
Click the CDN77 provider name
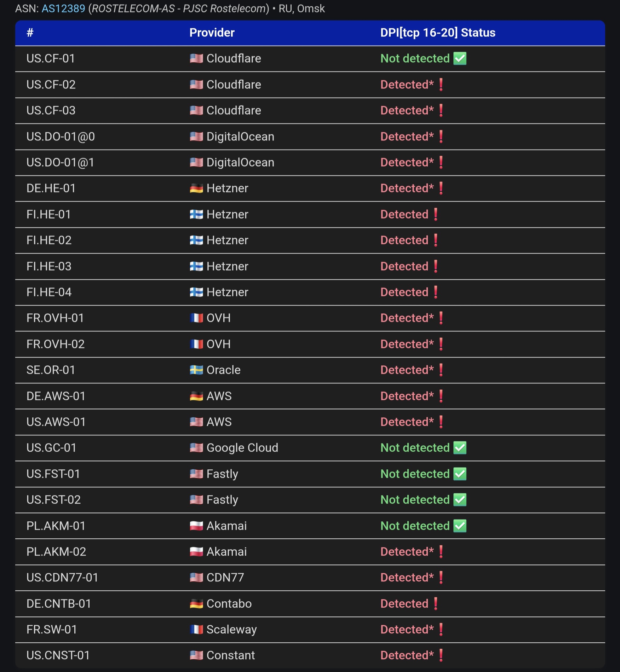[x=225, y=578]
